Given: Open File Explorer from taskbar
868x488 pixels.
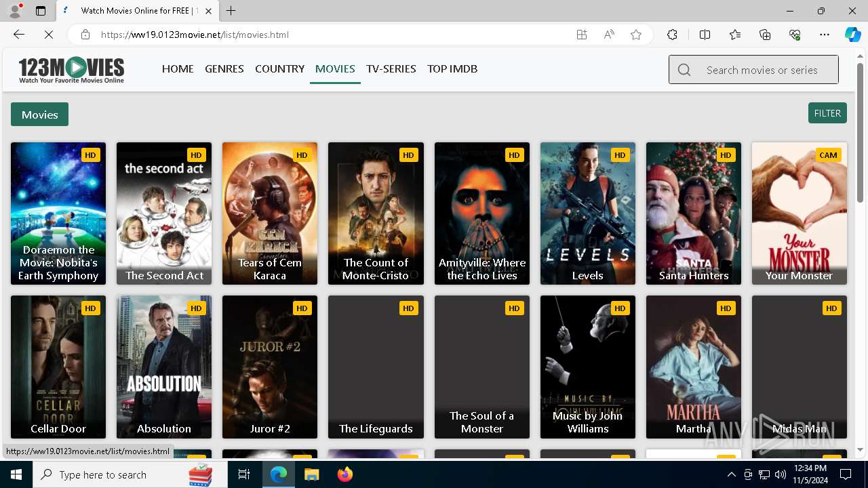Looking at the screenshot, I should [311, 474].
